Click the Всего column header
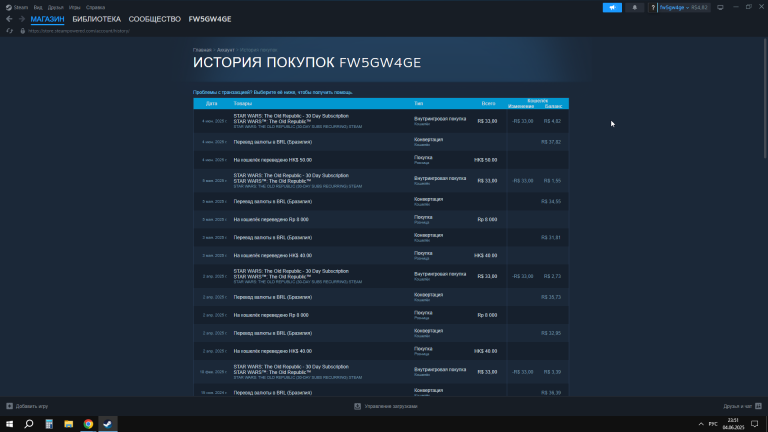The height and width of the screenshot is (432, 768). pyautogui.click(x=488, y=104)
